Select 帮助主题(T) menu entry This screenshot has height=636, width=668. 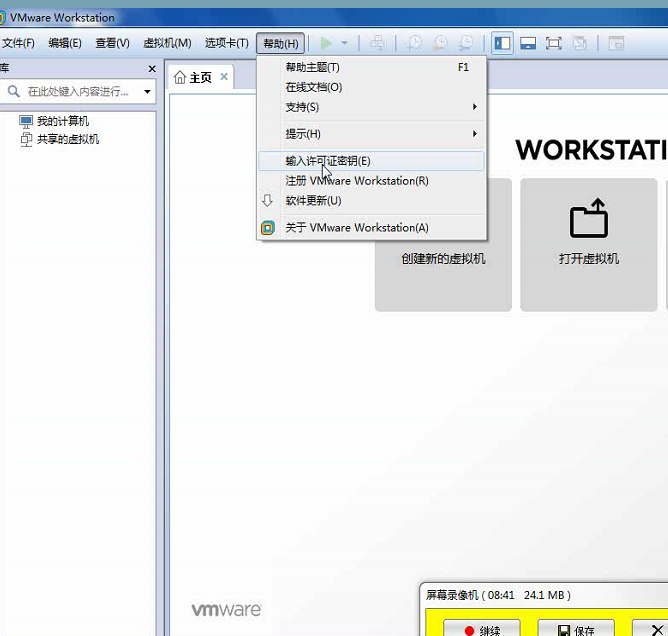click(x=371, y=67)
